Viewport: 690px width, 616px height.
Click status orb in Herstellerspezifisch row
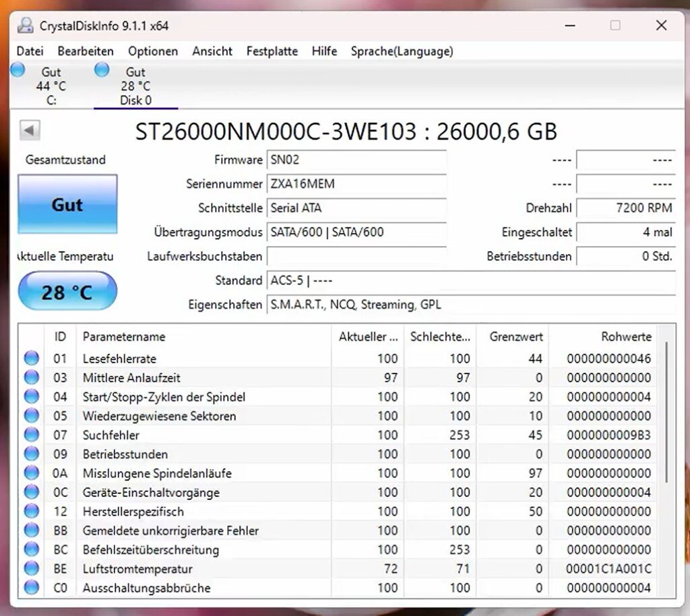[31, 512]
